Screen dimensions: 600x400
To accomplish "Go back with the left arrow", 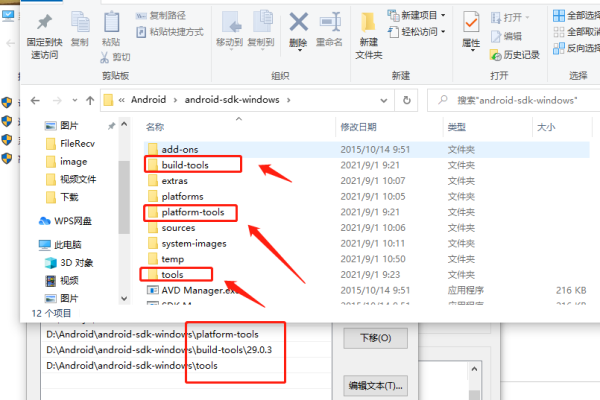I will [x=35, y=101].
